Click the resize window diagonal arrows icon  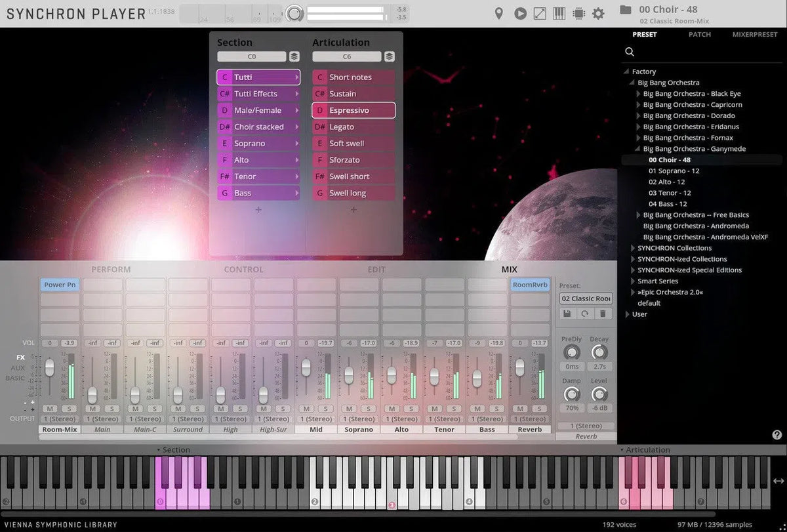point(540,13)
